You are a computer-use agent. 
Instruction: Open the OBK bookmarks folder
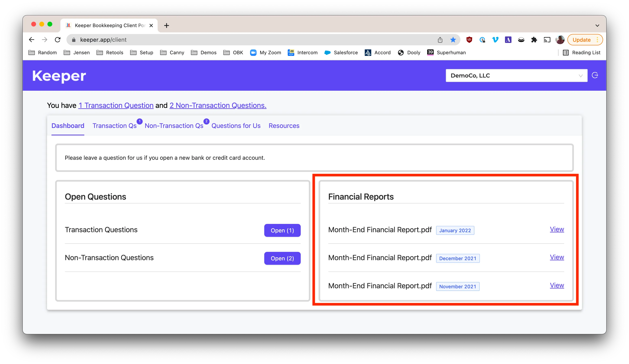pos(233,53)
